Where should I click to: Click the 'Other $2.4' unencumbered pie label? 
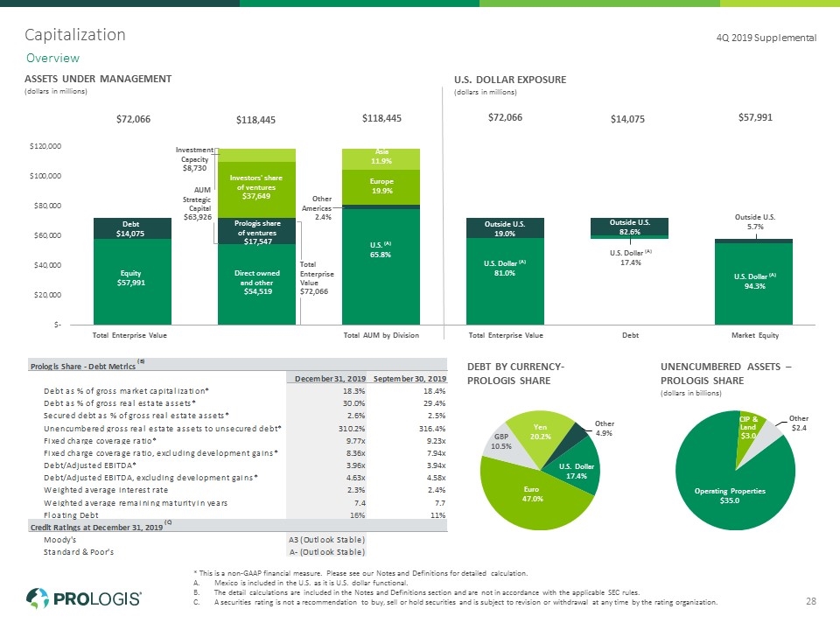click(x=798, y=423)
